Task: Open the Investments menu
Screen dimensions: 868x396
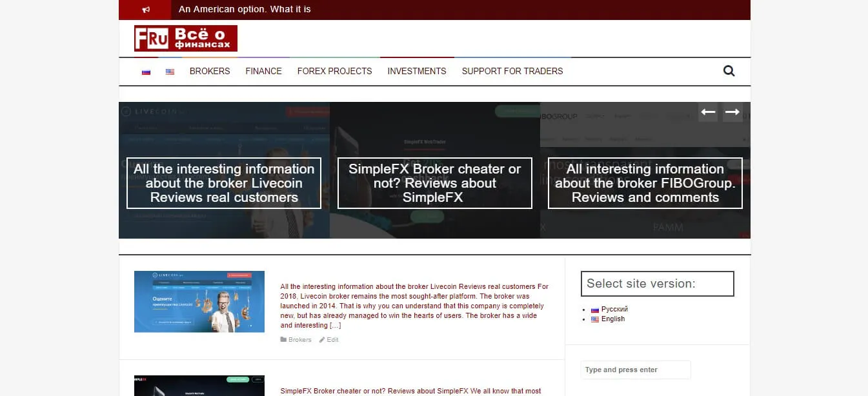Action: 417,71
